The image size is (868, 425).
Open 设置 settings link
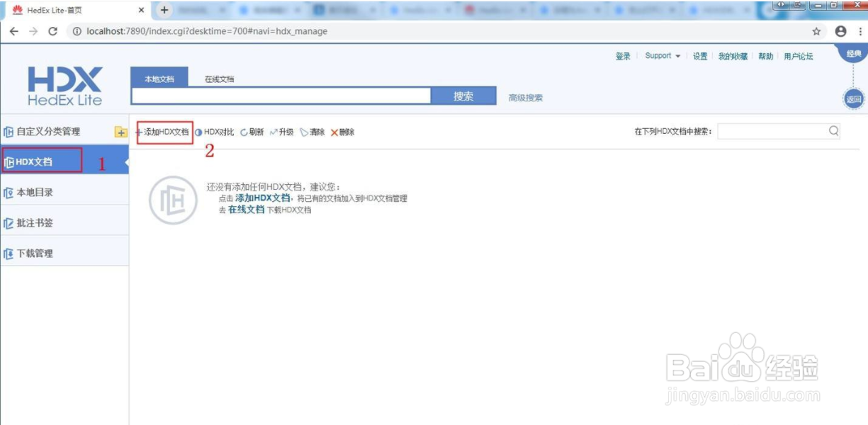pyautogui.click(x=700, y=57)
